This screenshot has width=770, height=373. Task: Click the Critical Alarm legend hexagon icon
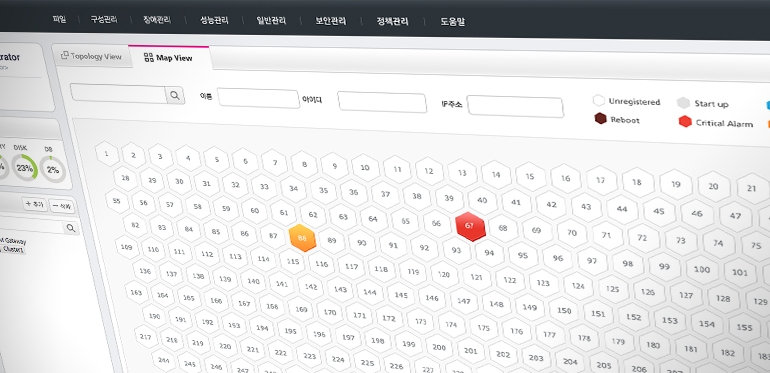685,122
